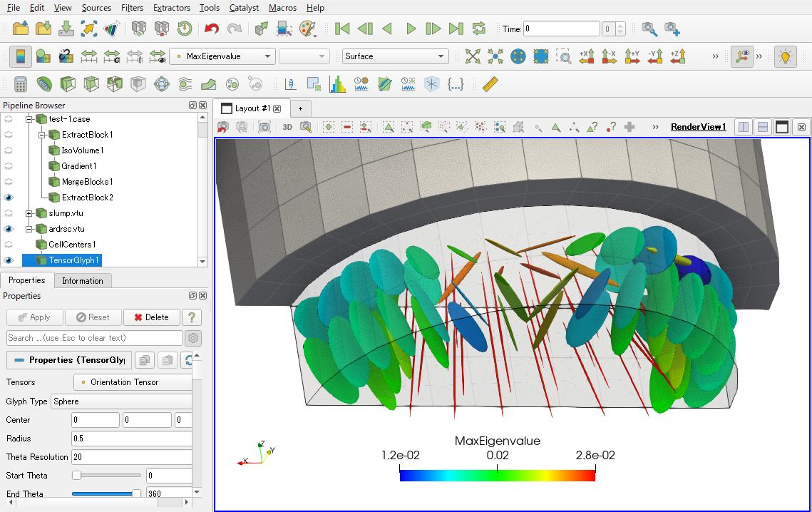Image resolution: width=812 pixels, height=512 pixels.
Task: Click the Calculator filter icon
Action: [21, 84]
